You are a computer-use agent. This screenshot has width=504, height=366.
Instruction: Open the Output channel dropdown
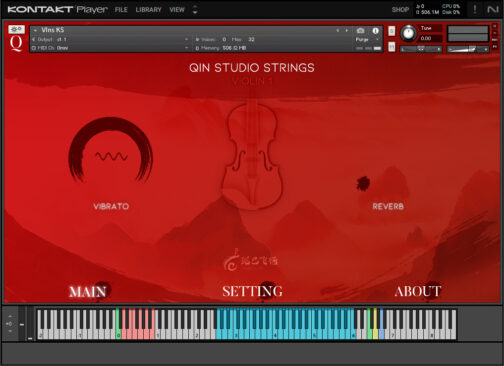click(110, 39)
